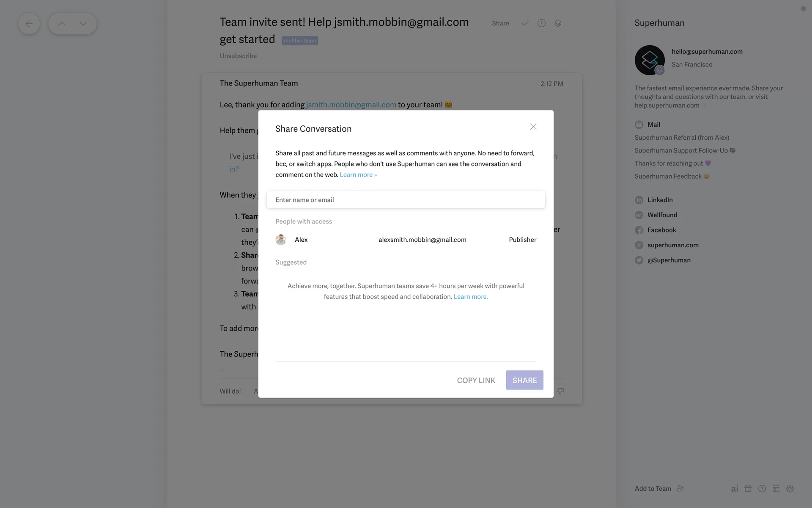The height and width of the screenshot is (508, 812).
Task: Open the LinkedIn profile link
Action: (x=660, y=200)
